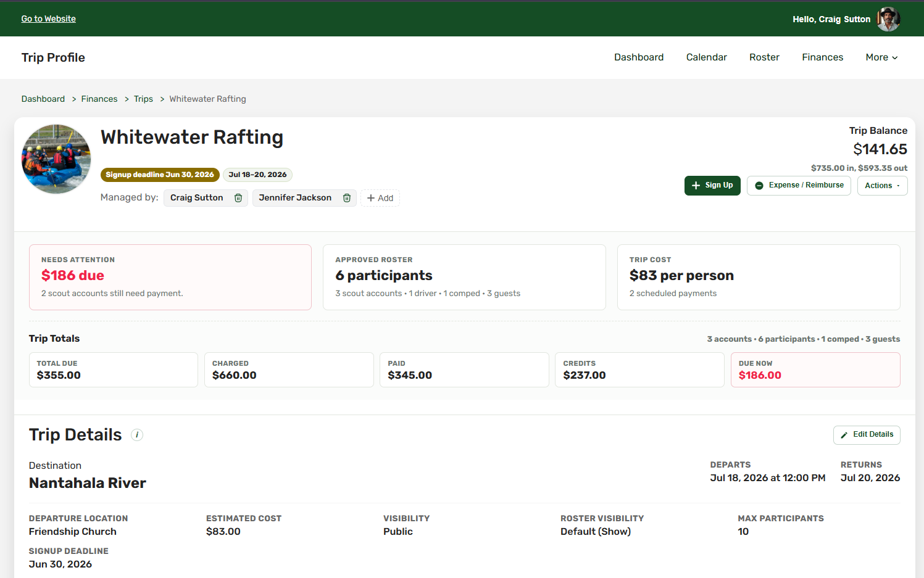Click Due Now $186.00 tile
924x578 pixels.
click(815, 370)
